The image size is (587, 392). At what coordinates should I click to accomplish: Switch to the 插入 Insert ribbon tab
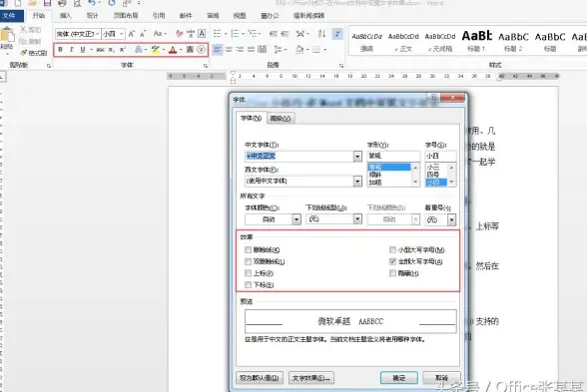click(66, 16)
